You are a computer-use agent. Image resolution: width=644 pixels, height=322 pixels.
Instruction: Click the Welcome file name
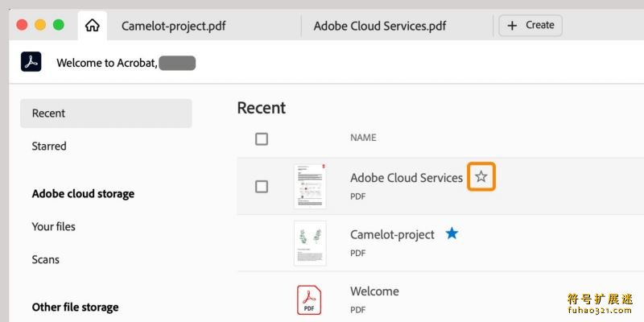(374, 291)
